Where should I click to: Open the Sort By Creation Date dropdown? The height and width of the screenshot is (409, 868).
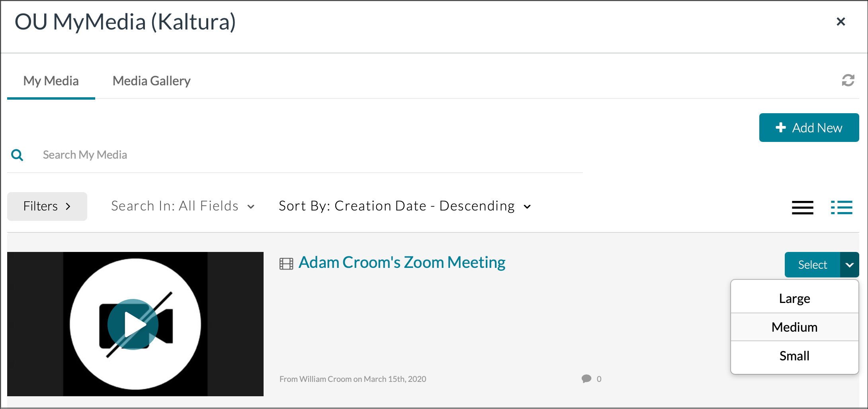click(405, 206)
